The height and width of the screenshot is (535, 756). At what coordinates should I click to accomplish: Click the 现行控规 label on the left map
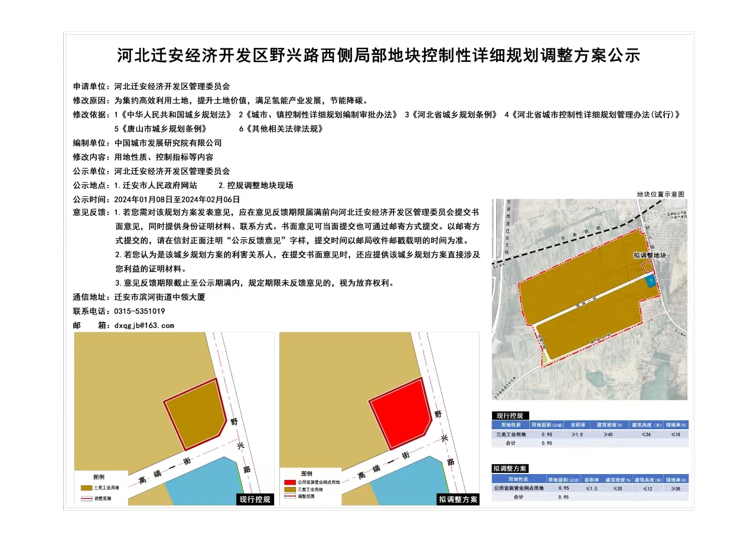(x=255, y=500)
